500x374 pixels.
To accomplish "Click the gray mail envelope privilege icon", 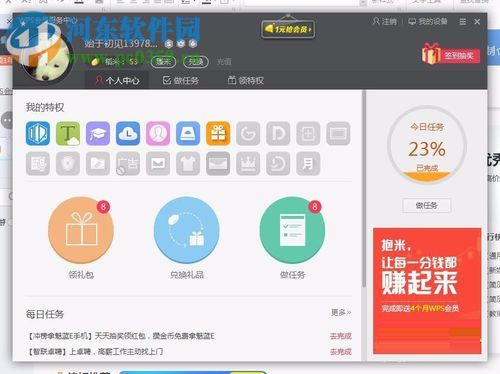I will click(158, 163).
